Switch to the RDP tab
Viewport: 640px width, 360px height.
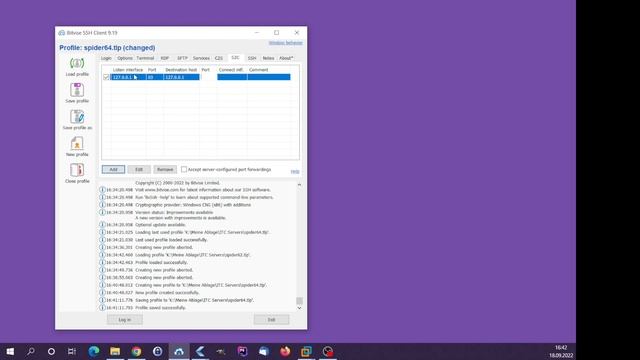(164, 58)
